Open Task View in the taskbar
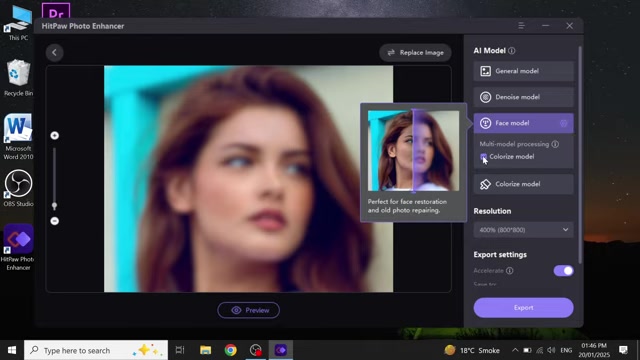 click(180, 350)
